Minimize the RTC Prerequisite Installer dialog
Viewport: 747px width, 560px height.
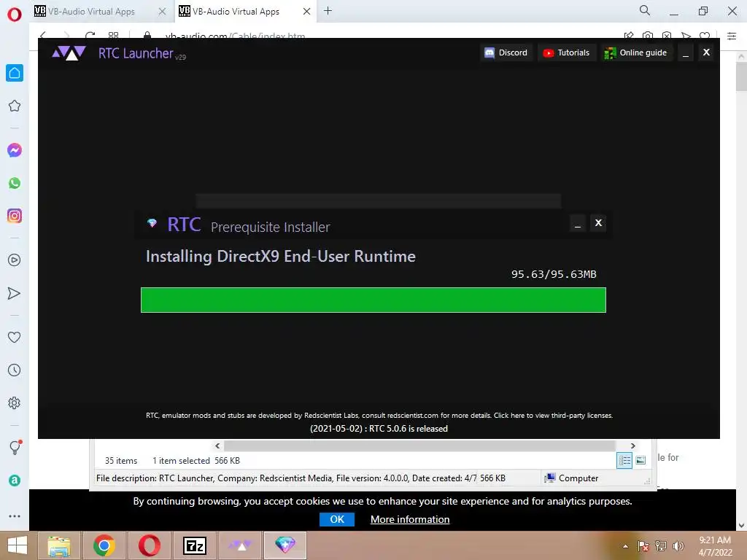pyautogui.click(x=578, y=223)
